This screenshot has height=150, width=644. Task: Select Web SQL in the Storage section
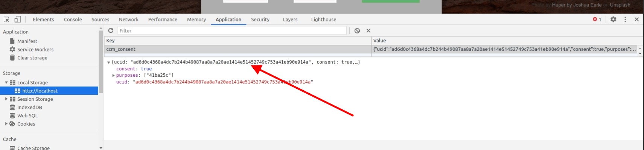pos(27,115)
